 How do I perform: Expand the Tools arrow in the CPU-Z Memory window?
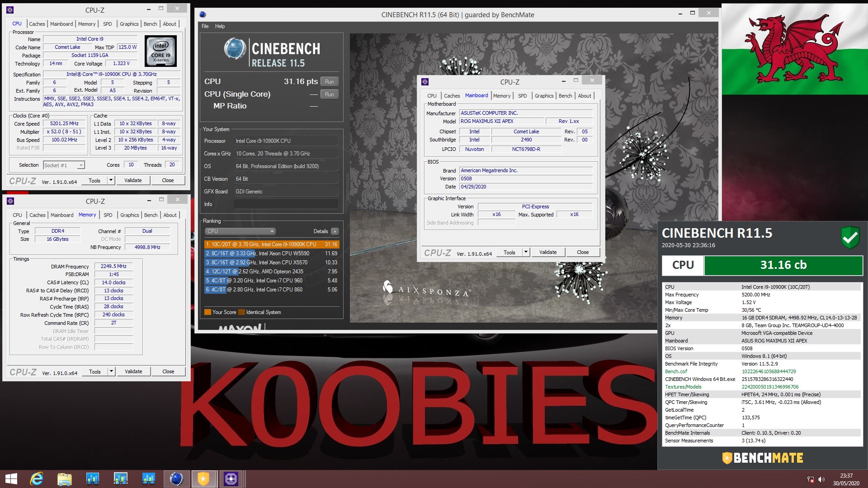111,371
